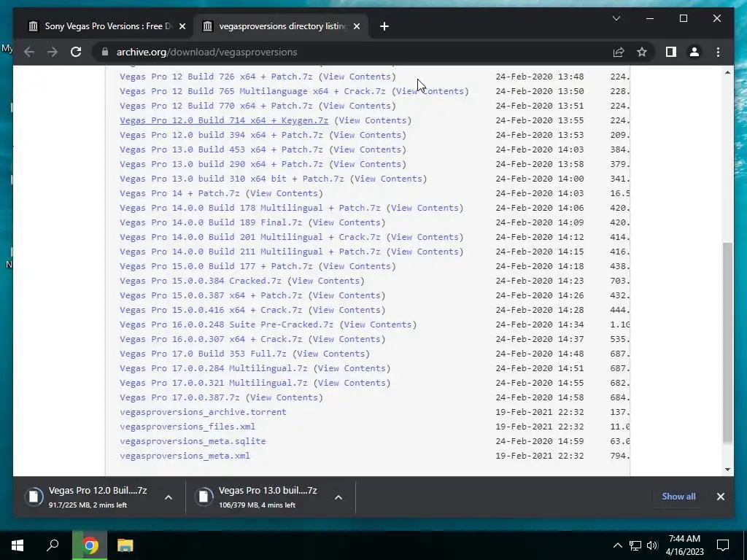Viewport: 747px width, 560px height.
Task: Download Vegas Pro 13.0 Build 453 x64 + Patch.7z
Action: [x=221, y=149]
